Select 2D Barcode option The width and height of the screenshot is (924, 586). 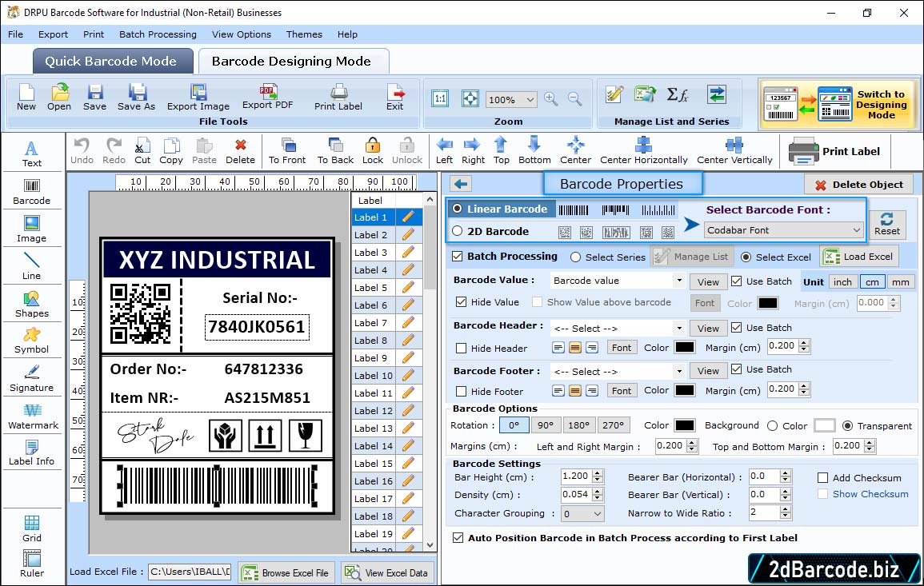(458, 231)
